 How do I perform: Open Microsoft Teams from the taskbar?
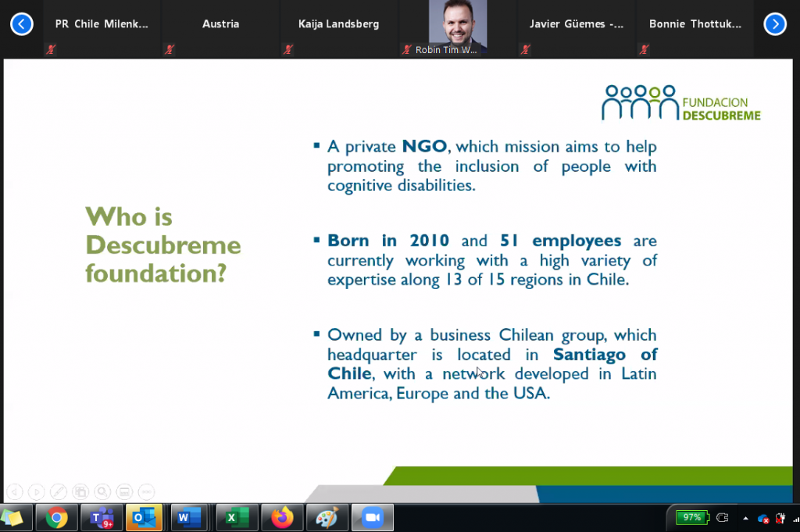tap(101, 518)
